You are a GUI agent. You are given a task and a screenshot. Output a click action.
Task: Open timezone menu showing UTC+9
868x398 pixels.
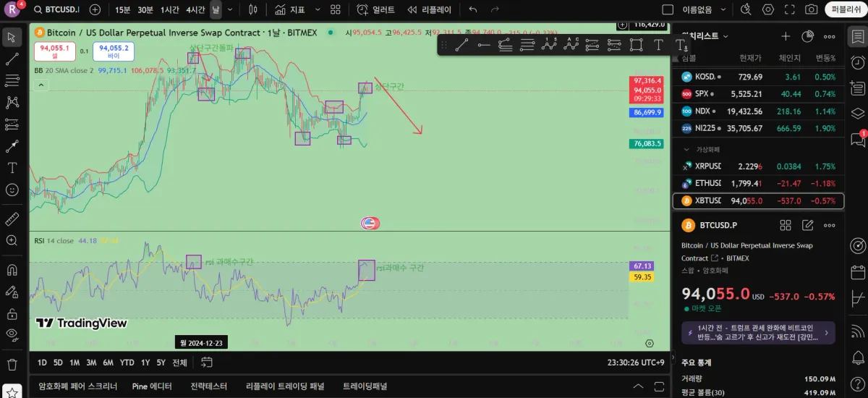point(637,363)
